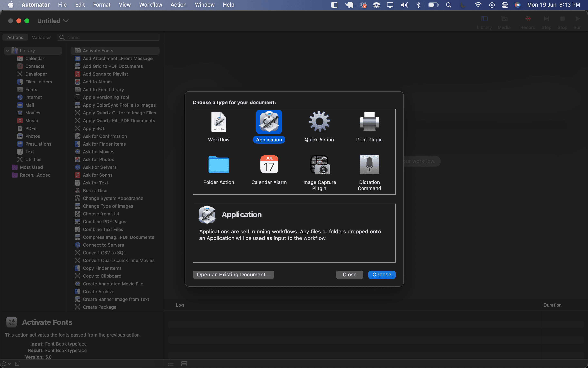Viewport: 588px width, 368px height.
Task: Open the File menu
Action: [62, 5]
